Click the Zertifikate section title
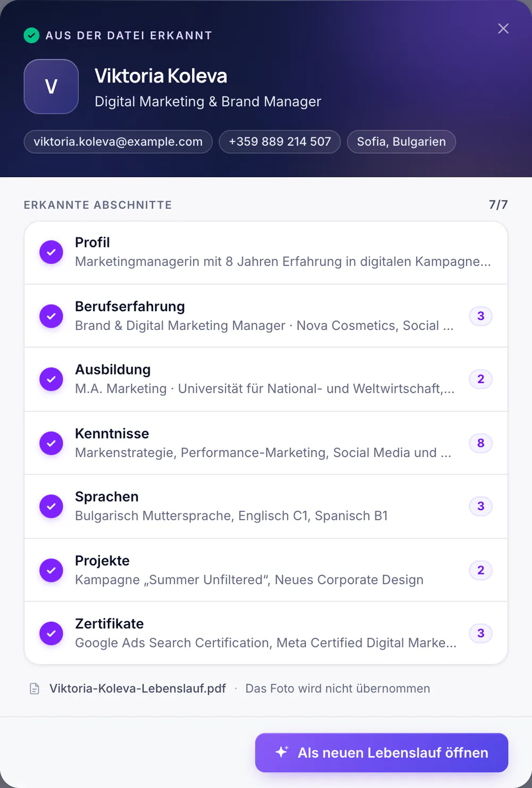The width and height of the screenshot is (532, 788). (110, 624)
